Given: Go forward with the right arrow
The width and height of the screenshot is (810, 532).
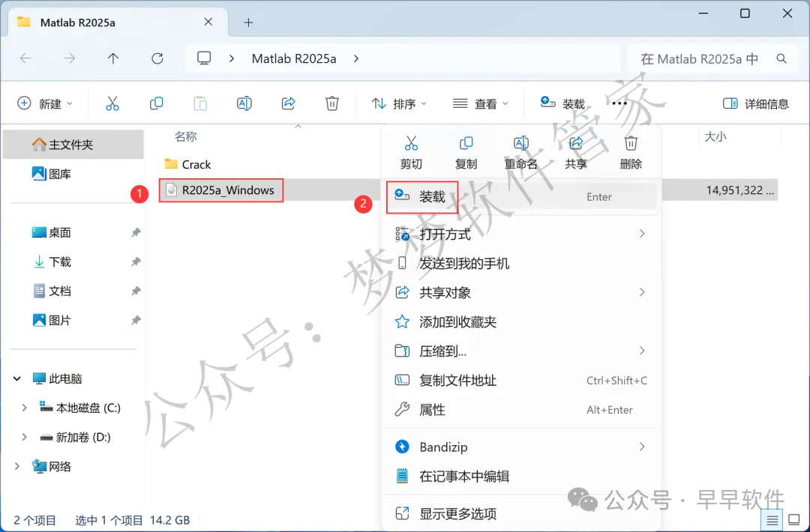Looking at the screenshot, I should [69, 58].
